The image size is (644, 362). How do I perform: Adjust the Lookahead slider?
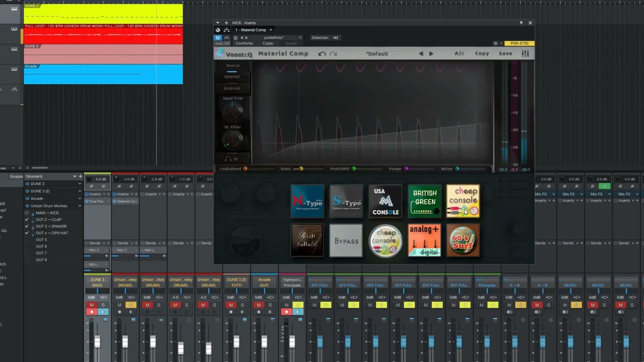tap(260, 169)
